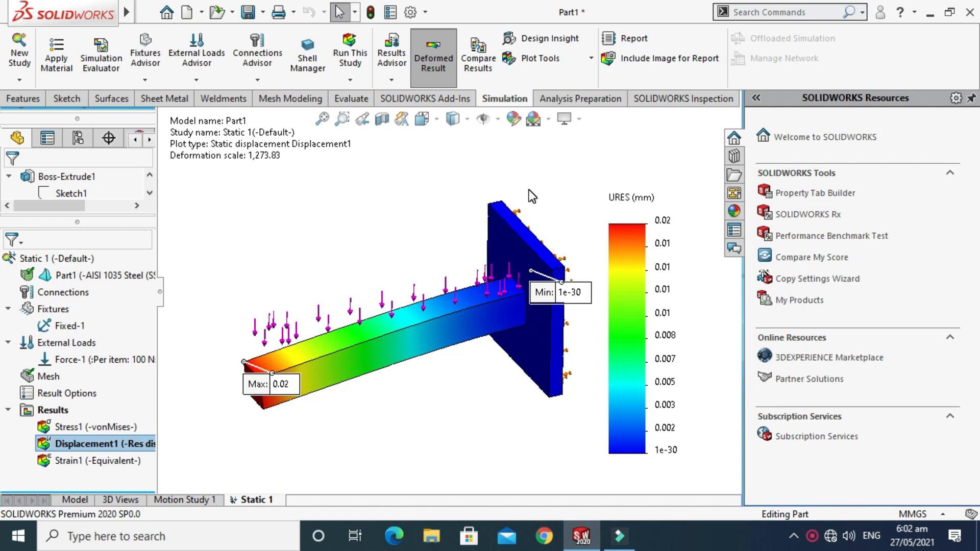980x551 pixels.
Task: Click the Design Insight icon
Action: [x=509, y=38]
